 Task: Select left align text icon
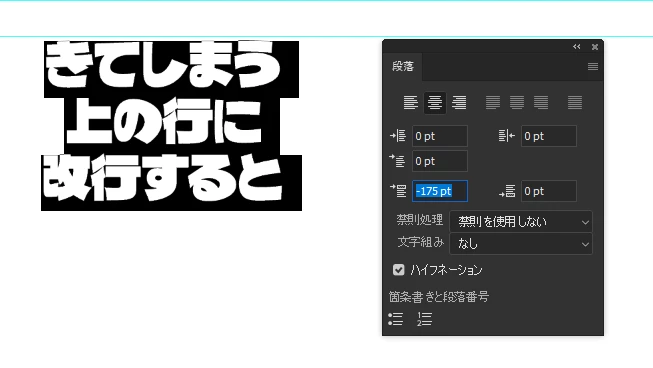click(411, 102)
